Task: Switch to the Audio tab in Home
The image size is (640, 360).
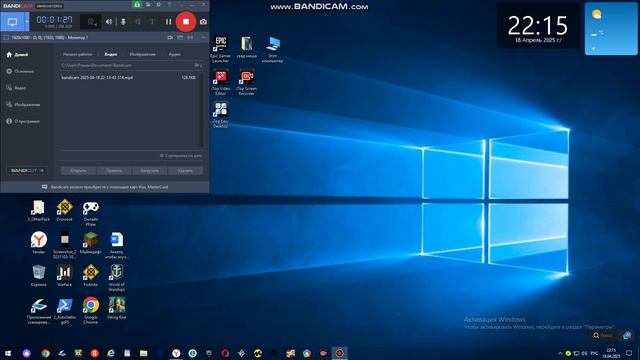Action: [x=175, y=54]
